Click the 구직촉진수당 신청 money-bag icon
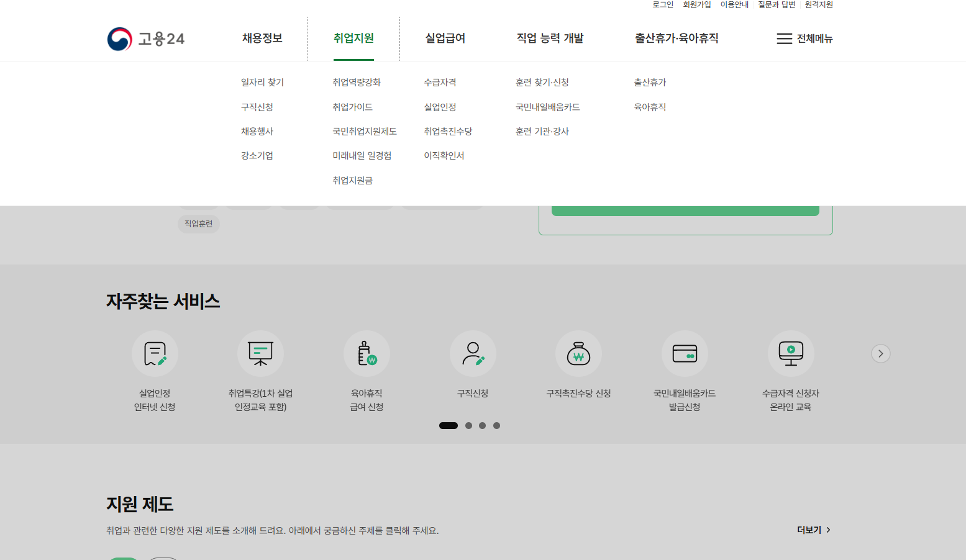The height and width of the screenshot is (560, 966). tap(578, 353)
